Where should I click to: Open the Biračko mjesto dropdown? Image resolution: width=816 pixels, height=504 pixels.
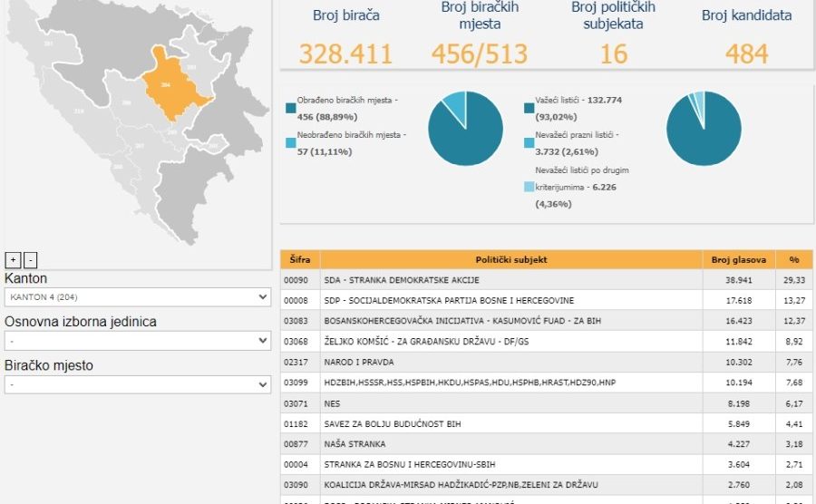tap(137, 384)
